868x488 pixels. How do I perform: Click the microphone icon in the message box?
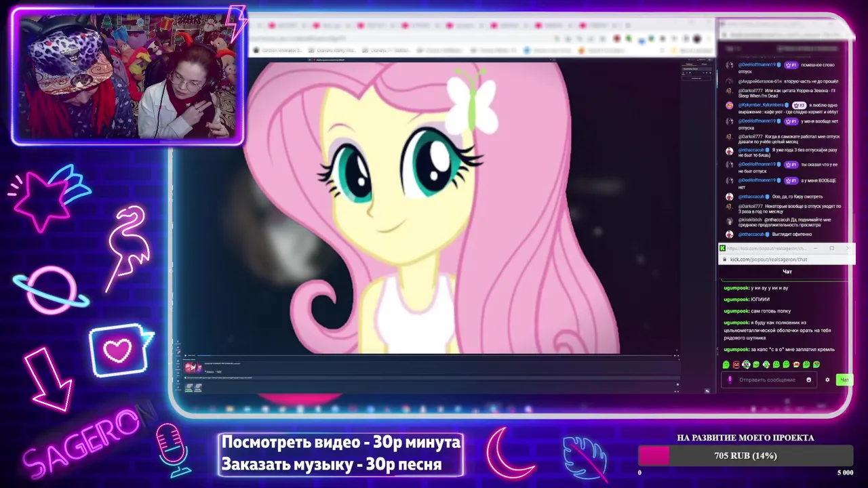[730, 380]
